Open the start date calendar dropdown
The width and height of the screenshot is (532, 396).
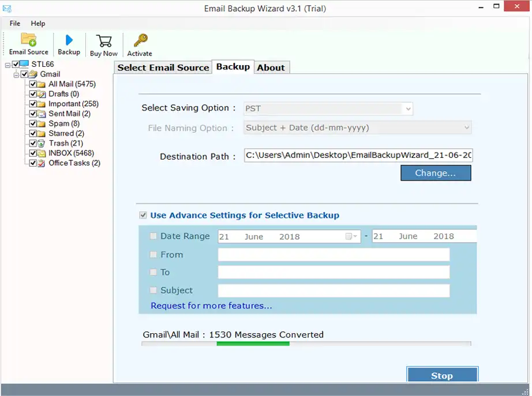tap(351, 236)
